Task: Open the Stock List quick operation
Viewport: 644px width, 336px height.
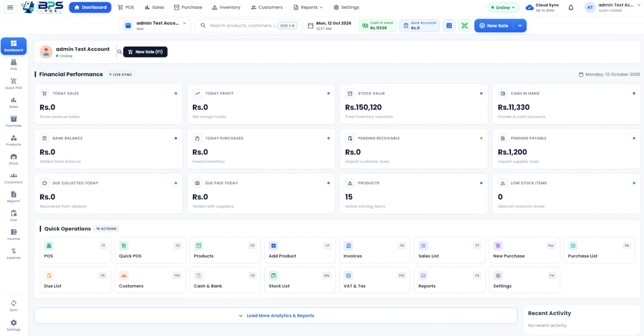Action: [300, 280]
